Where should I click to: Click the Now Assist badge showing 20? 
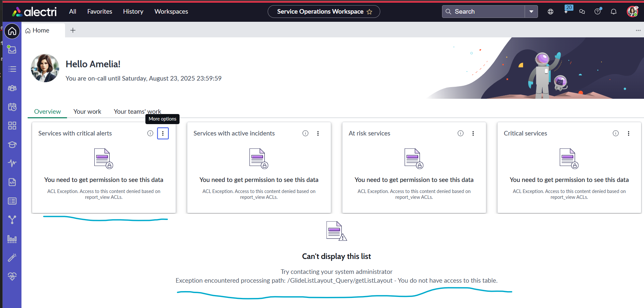[569, 7]
